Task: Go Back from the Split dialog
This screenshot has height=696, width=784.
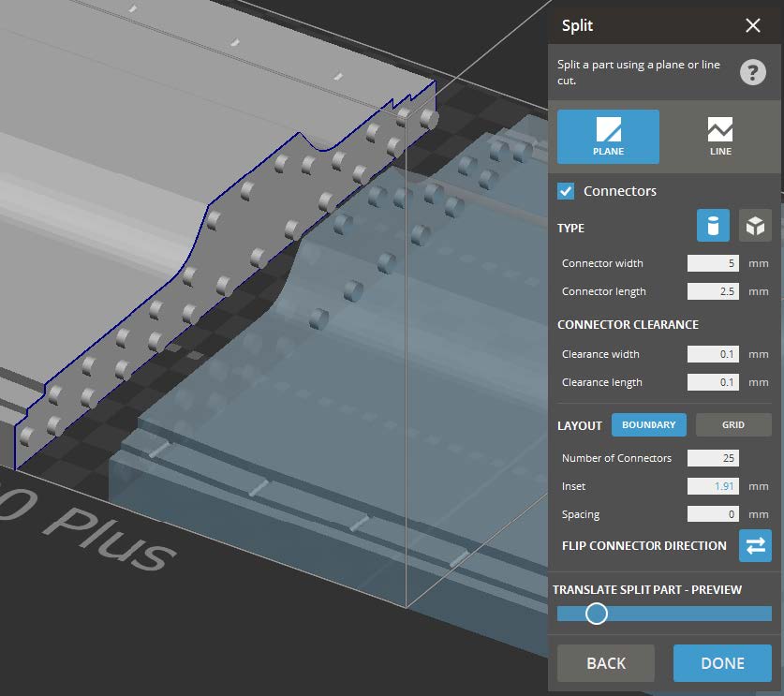Action: tap(605, 662)
